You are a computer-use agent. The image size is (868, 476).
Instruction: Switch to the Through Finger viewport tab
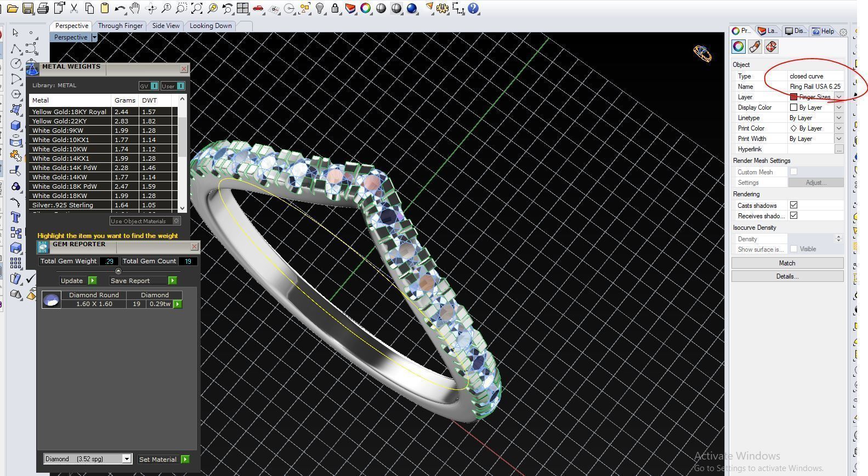tap(120, 26)
